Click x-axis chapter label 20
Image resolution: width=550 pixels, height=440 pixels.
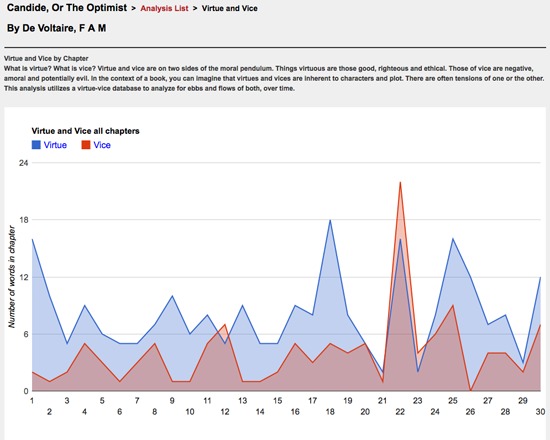tap(365, 412)
